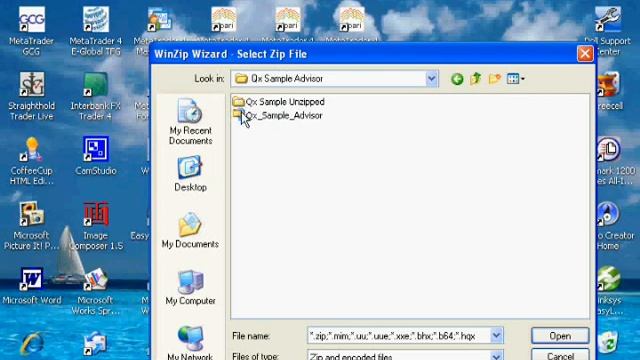Image resolution: width=640 pixels, height=360 pixels.
Task: Open CamStudio desktop shortcut
Action: point(96,156)
